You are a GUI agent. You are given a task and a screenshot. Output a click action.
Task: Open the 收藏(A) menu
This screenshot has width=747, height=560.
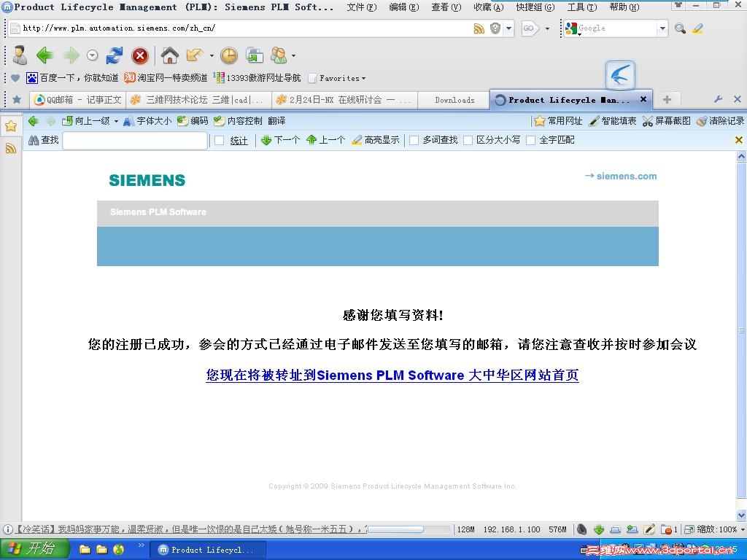(x=489, y=7)
